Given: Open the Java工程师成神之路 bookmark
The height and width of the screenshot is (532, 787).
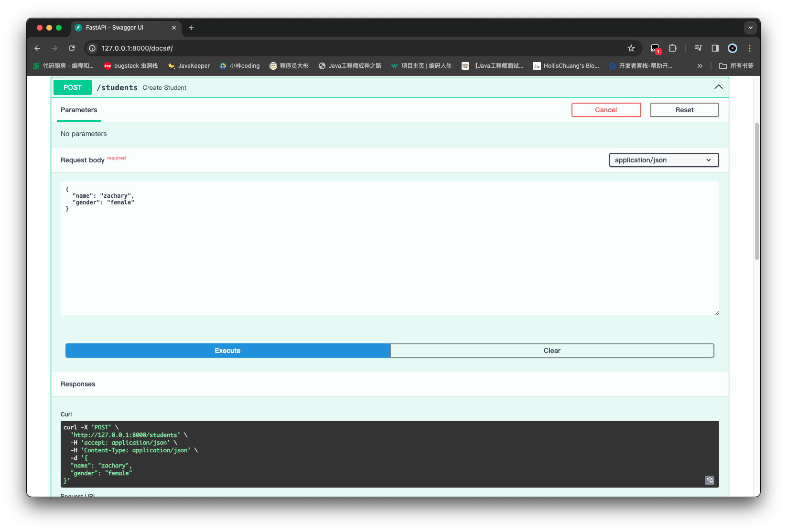Looking at the screenshot, I should click(x=350, y=66).
